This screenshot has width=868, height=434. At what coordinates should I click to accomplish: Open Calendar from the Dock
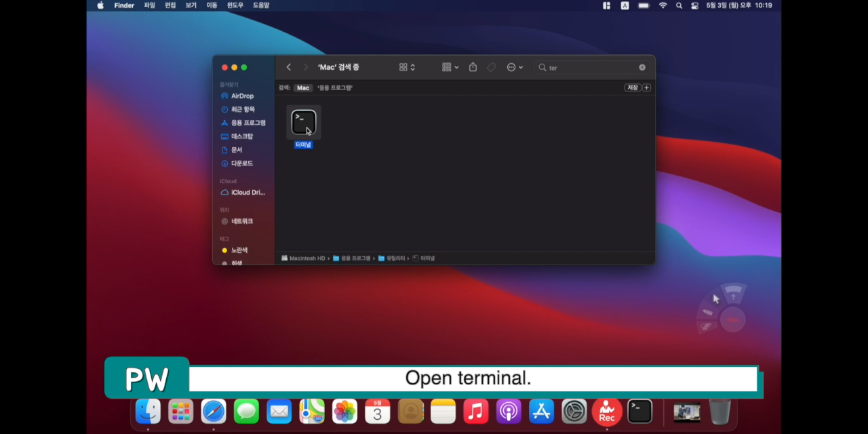point(378,411)
